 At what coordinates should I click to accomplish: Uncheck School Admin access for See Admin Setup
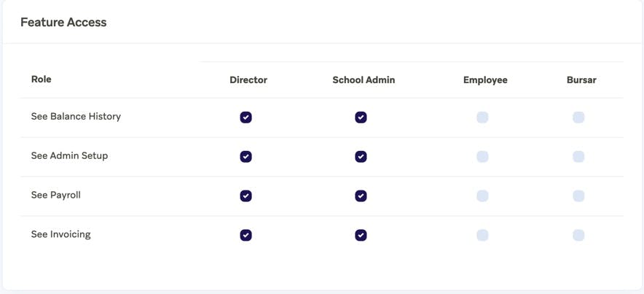tap(361, 157)
